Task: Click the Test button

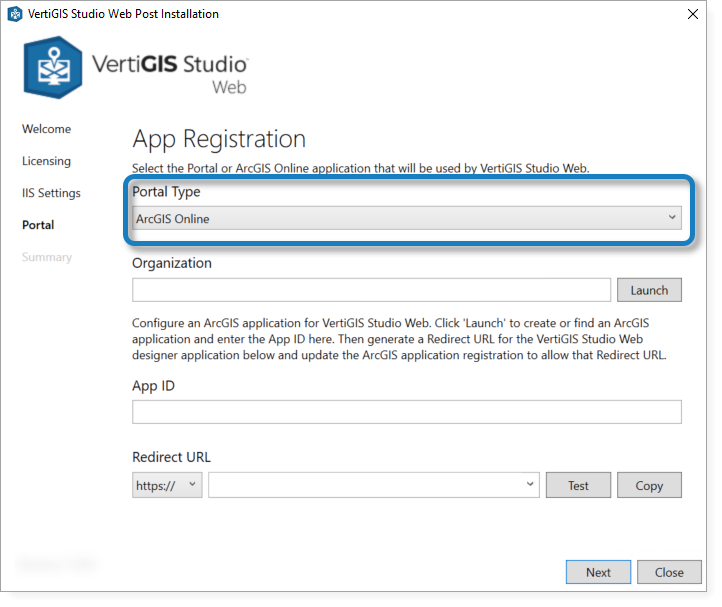Action: point(578,485)
